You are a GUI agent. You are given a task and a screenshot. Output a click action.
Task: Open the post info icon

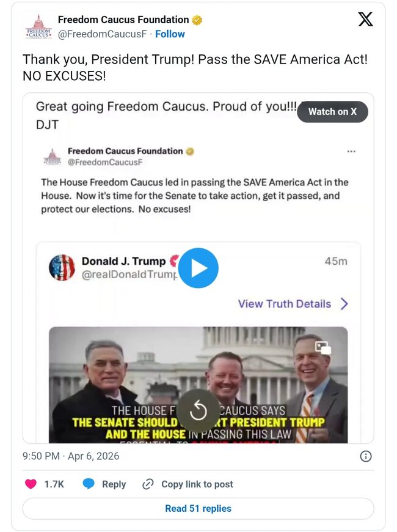(x=366, y=456)
